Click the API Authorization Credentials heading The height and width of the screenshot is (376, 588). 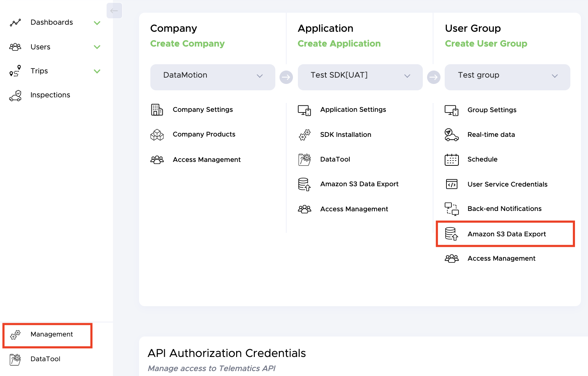tap(227, 353)
